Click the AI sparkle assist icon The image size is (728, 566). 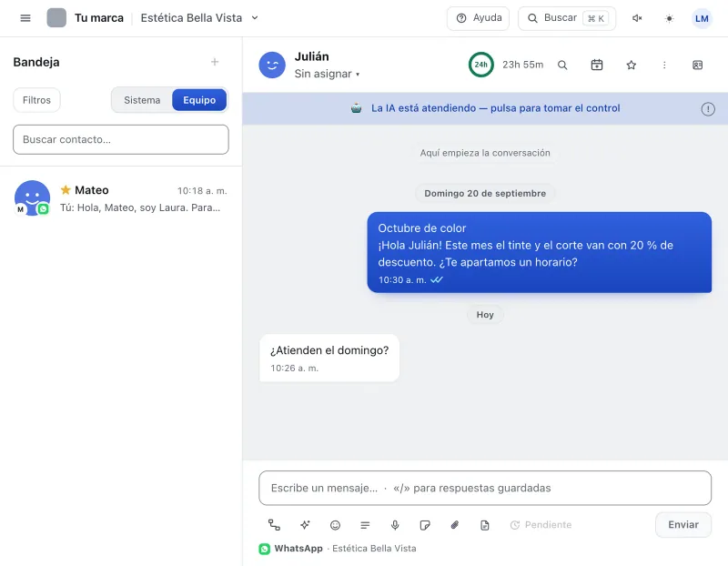[305, 525]
